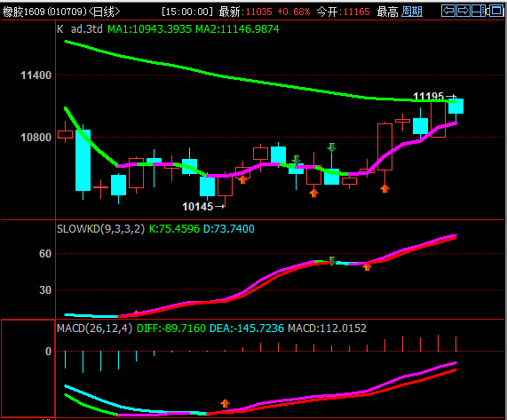Click the K ad.3td indicator name
The height and width of the screenshot is (420, 507).
(80, 29)
